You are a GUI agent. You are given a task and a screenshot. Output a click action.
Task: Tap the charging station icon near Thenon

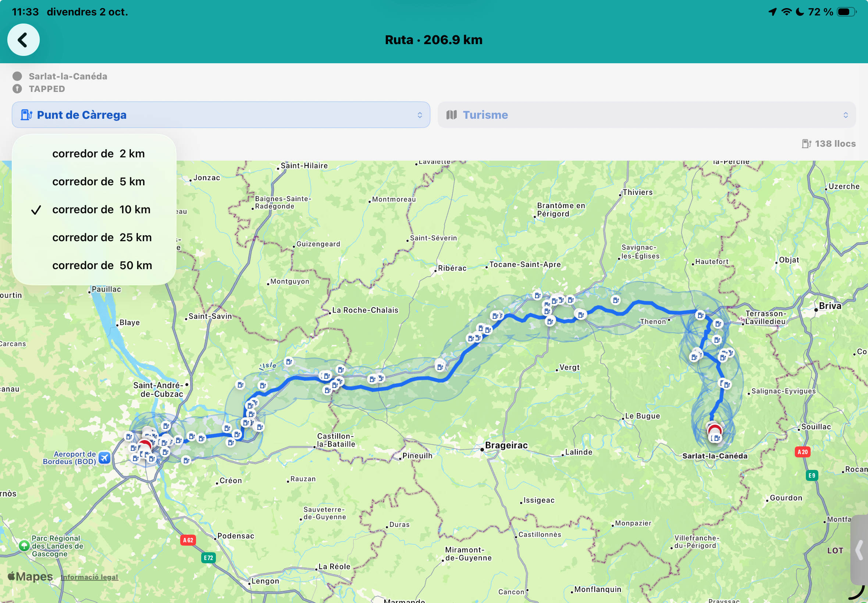[700, 315]
